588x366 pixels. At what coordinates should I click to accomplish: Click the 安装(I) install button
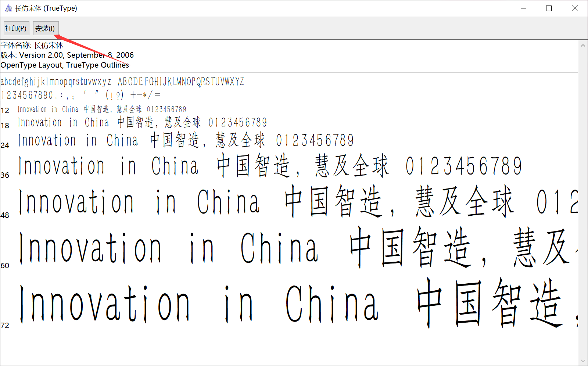click(46, 28)
